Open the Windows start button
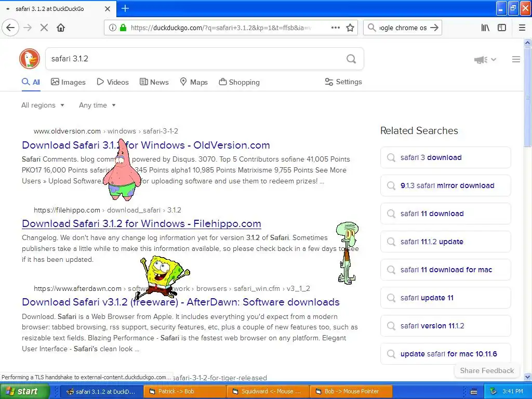Image resolution: width=532 pixels, height=399 pixels. pyautogui.click(x=24, y=392)
